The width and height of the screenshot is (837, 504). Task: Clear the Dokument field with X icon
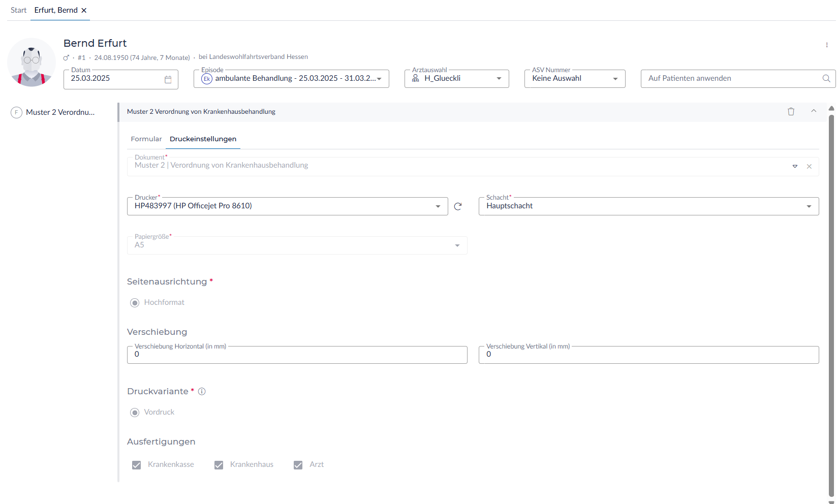point(809,167)
